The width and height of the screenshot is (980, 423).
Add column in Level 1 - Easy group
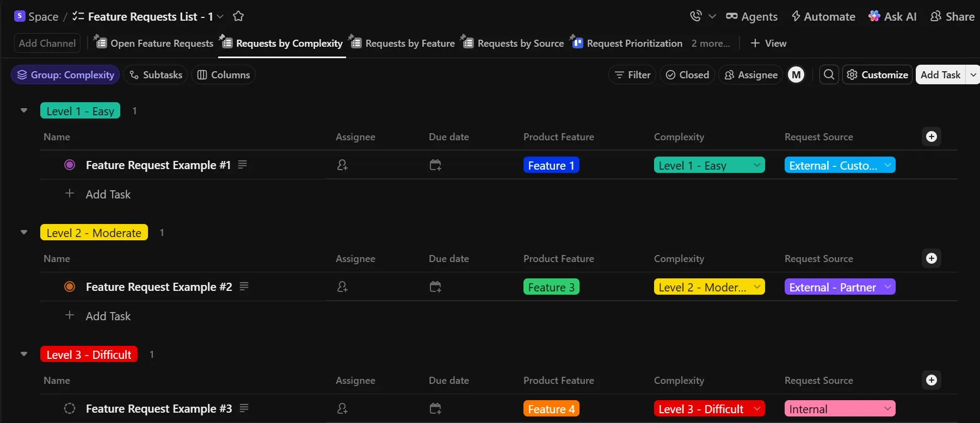[x=932, y=136]
